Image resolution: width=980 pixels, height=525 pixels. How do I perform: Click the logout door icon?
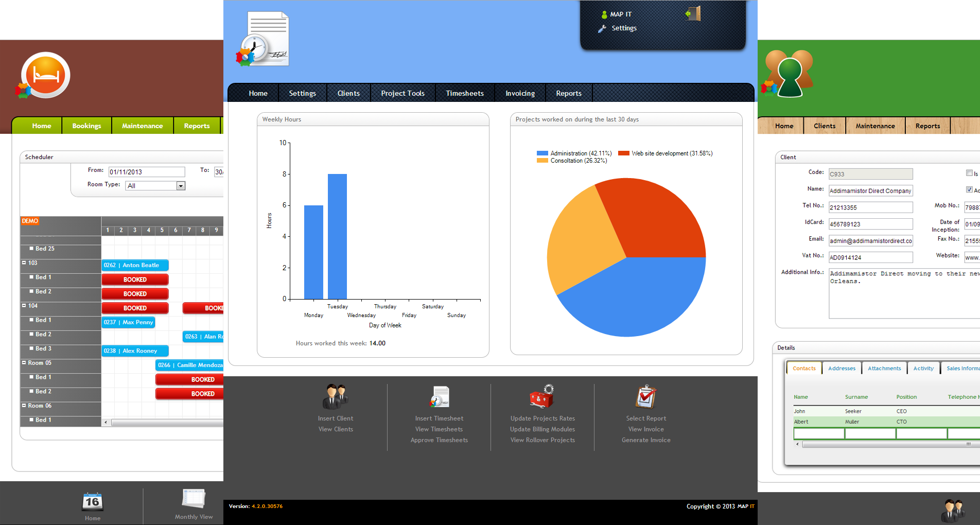(693, 13)
